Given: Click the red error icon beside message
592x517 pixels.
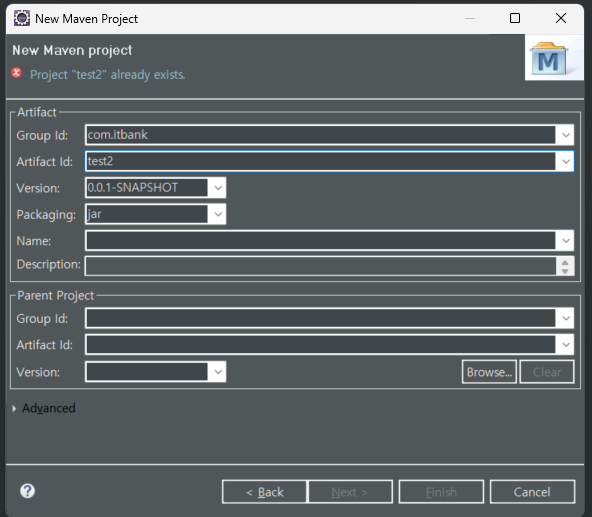Looking at the screenshot, I should (x=16, y=73).
